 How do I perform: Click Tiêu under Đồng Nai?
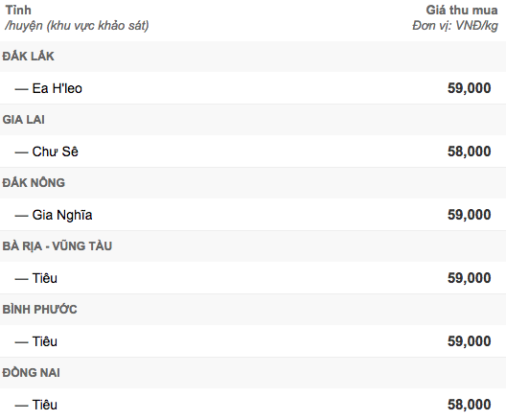[44, 405]
